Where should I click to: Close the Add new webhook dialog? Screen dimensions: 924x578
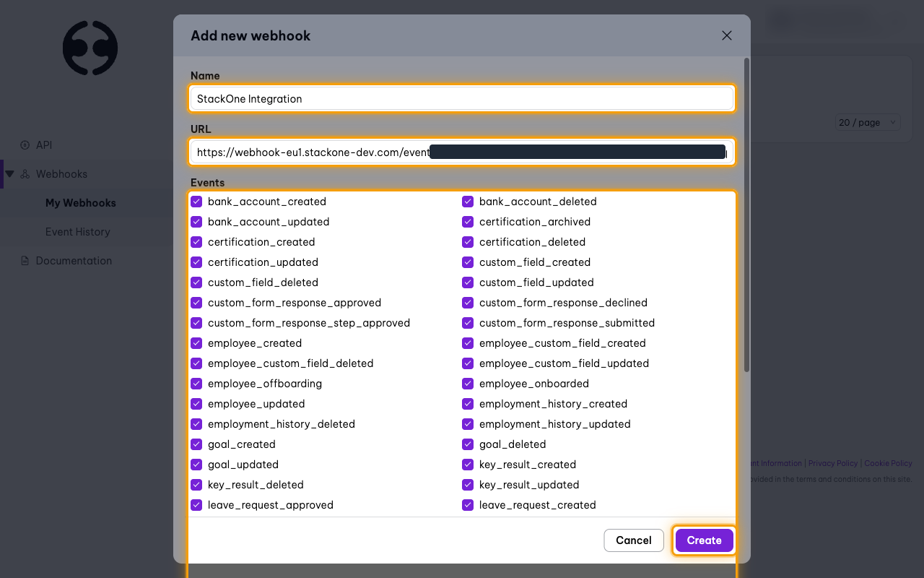[x=727, y=35]
